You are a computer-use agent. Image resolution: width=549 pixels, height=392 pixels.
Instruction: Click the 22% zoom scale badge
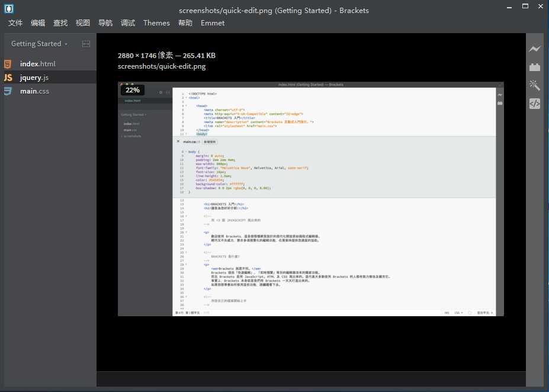click(133, 90)
